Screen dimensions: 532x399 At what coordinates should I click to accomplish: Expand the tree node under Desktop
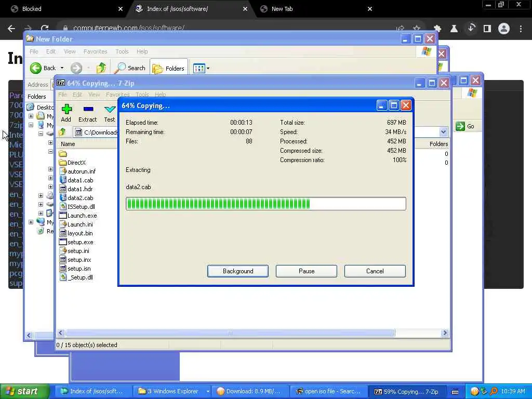(31, 116)
